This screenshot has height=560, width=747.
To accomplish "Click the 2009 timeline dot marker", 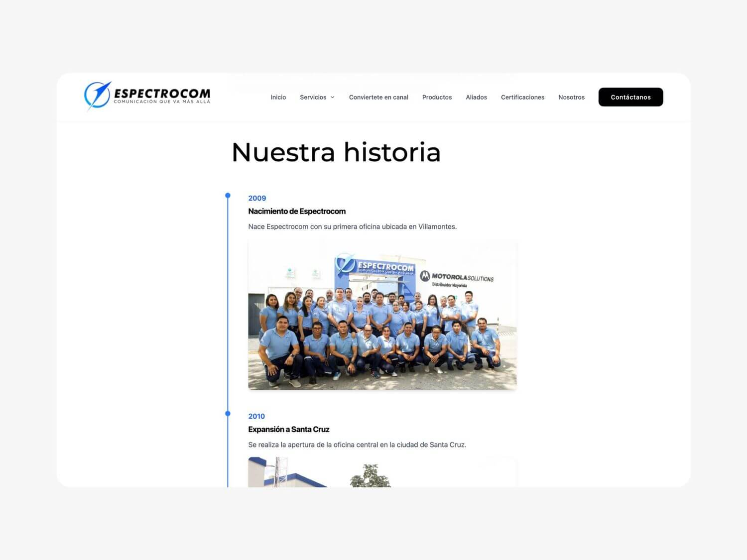I will pos(228,196).
